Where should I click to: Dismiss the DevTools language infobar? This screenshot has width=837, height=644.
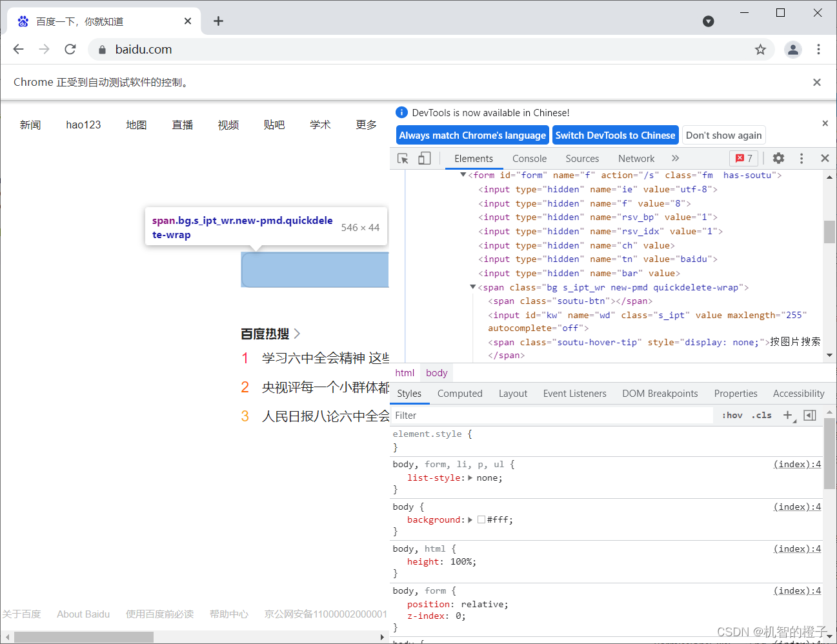click(825, 123)
